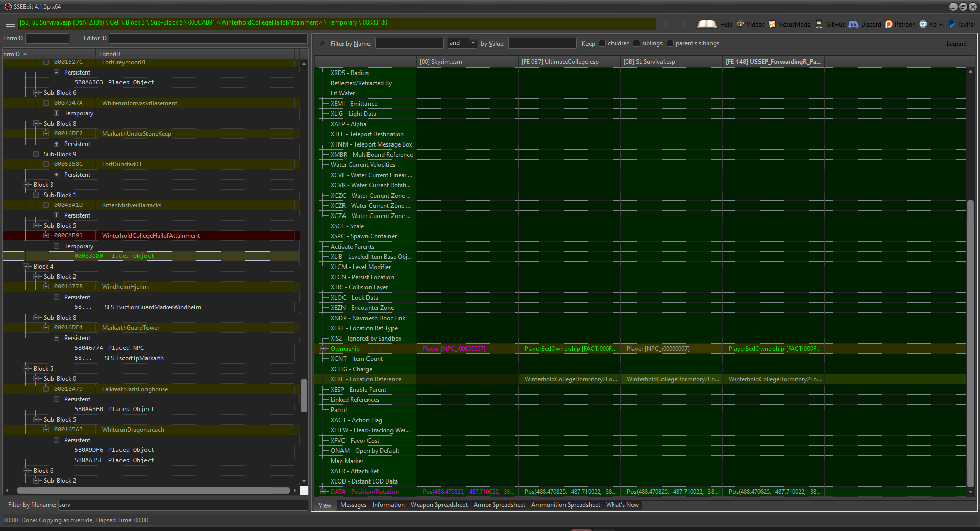
Task: Click the SSEEdit application icon in title bar
Action: coord(8,7)
